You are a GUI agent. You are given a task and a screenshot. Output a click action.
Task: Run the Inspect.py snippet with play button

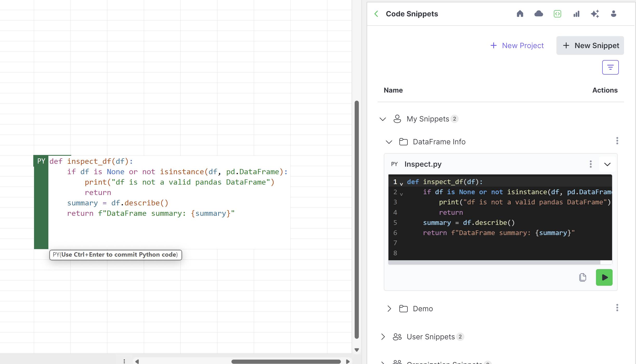tap(604, 277)
